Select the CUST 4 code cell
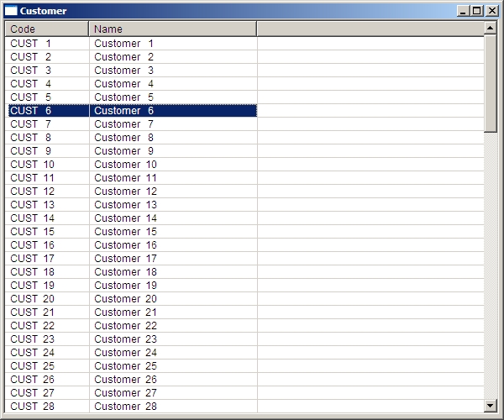This screenshot has height=420, width=504. (47, 84)
